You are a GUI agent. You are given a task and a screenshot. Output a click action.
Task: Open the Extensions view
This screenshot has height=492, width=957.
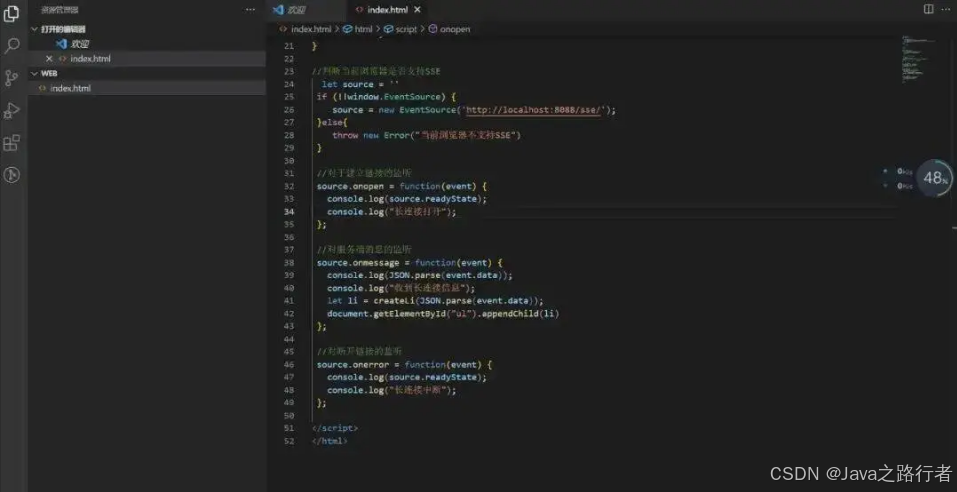12,143
